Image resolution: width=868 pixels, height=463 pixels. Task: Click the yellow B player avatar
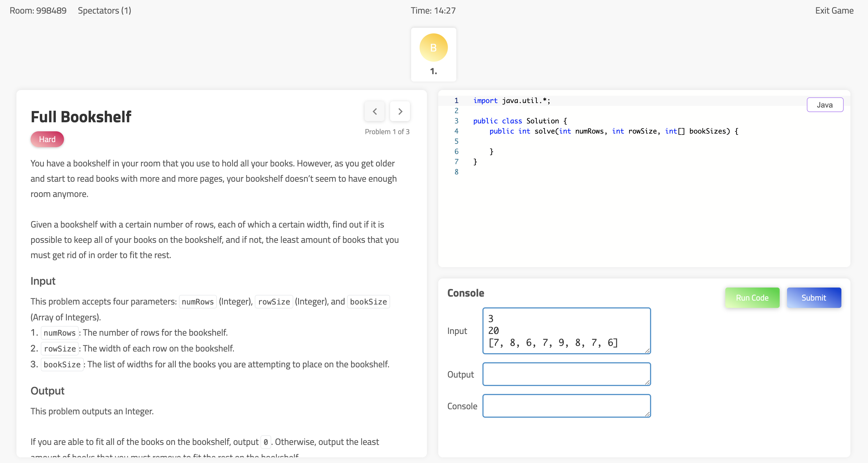click(x=433, y=48)
